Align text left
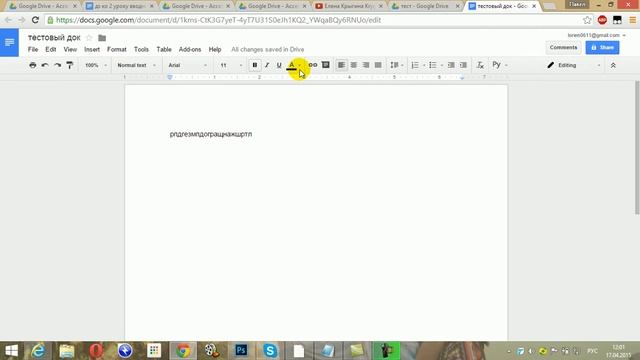 click(341, 65)
